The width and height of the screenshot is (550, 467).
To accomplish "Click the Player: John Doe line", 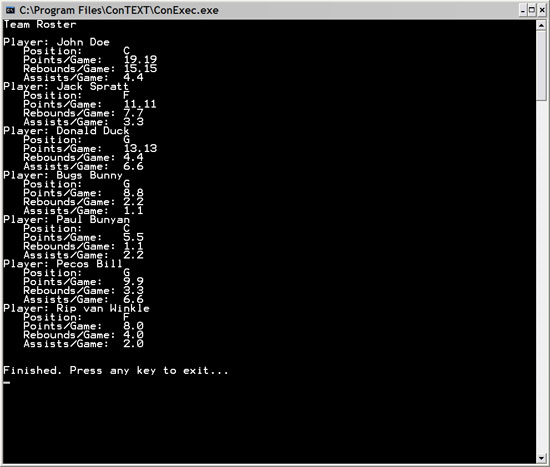I will pos(56,42).
